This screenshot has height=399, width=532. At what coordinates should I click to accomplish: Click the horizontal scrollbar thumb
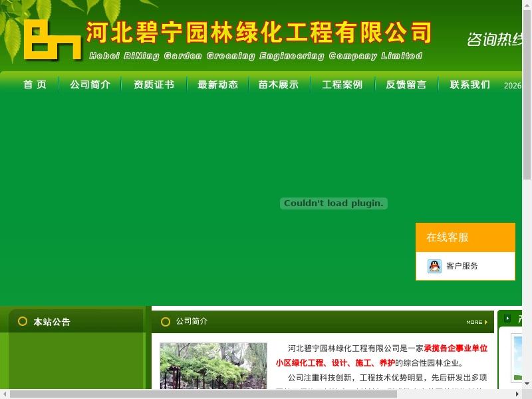coord(203,394)
